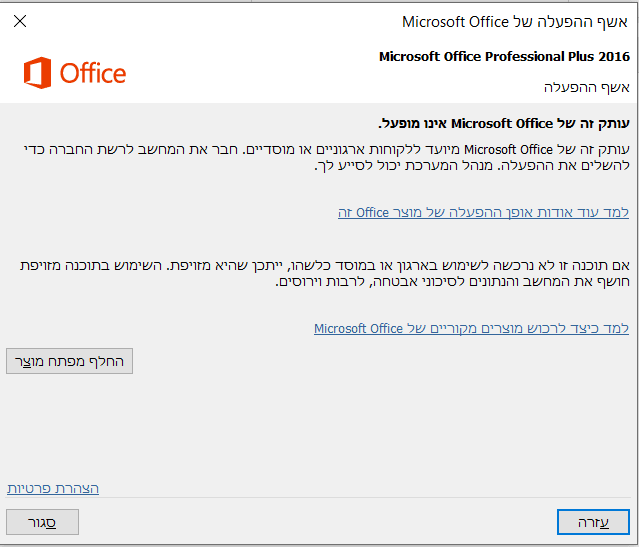Viewport: 639px width, 547px height.
Task: Click the "עזרה" help button
Action: click(593, 522)
